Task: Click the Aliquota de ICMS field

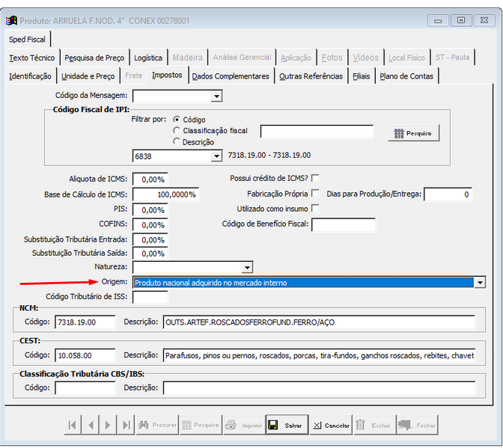Action: click(150, 179)
